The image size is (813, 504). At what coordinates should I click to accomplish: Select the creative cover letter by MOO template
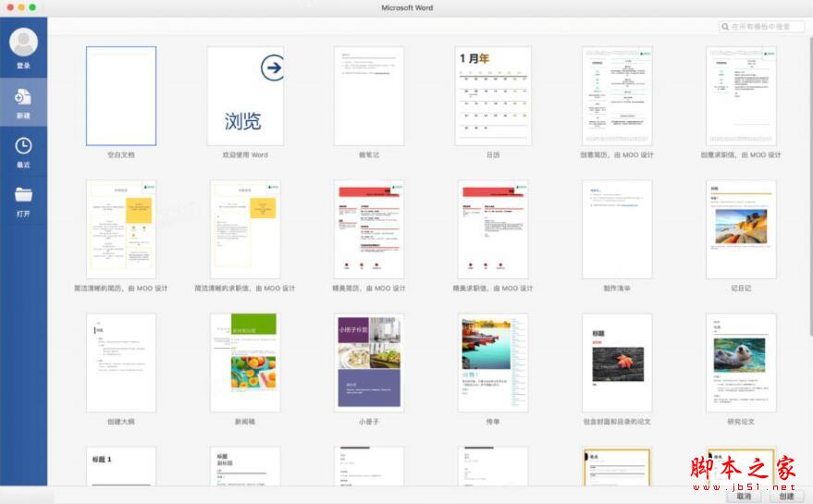pos(741,96)
